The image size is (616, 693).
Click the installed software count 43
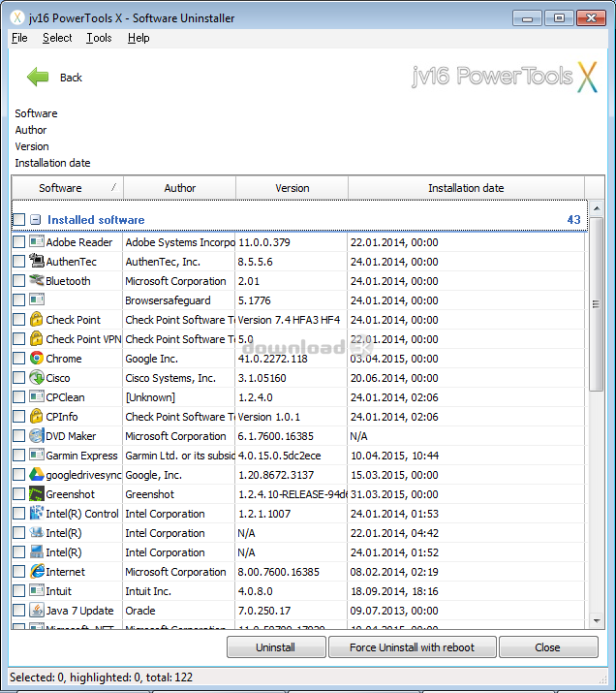click(x=573, y=220)
